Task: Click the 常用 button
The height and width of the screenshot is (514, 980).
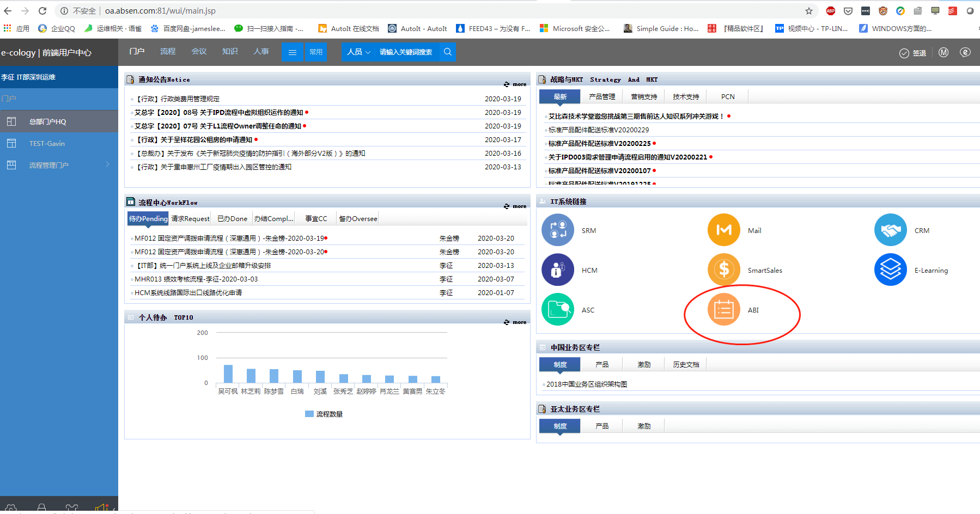Action: point(316,52)
